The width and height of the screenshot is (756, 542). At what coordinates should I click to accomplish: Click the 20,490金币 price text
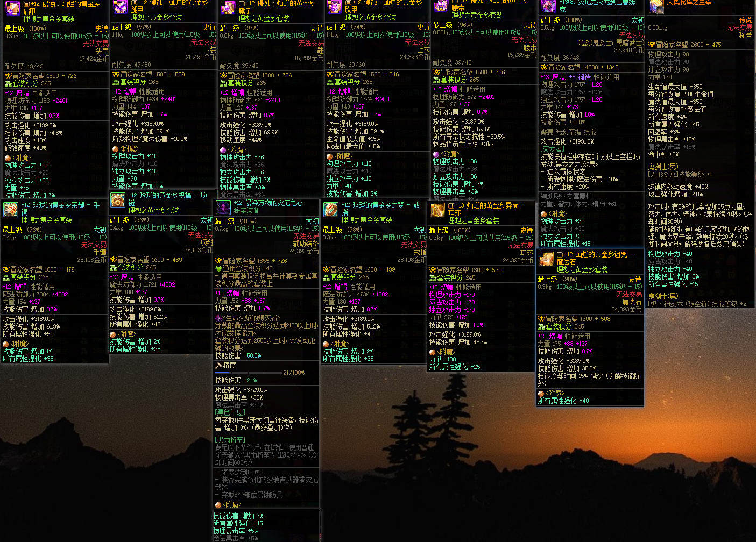point(201,57)
